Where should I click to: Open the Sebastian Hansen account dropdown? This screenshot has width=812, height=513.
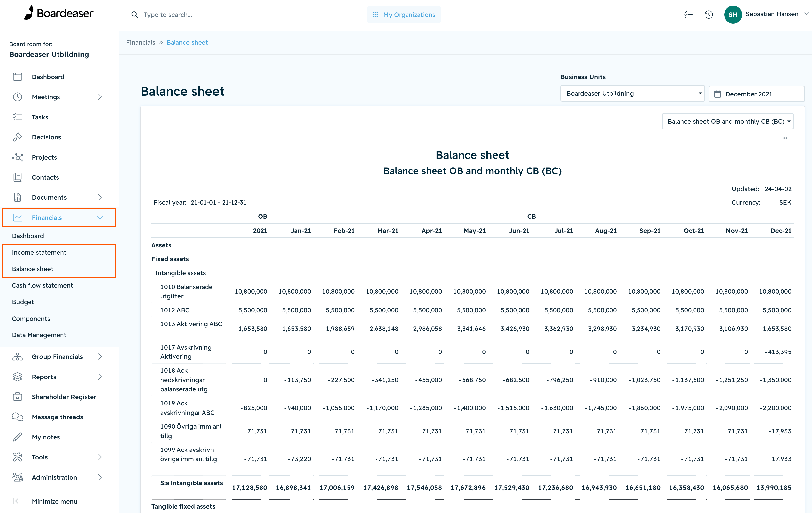(772, 14)
